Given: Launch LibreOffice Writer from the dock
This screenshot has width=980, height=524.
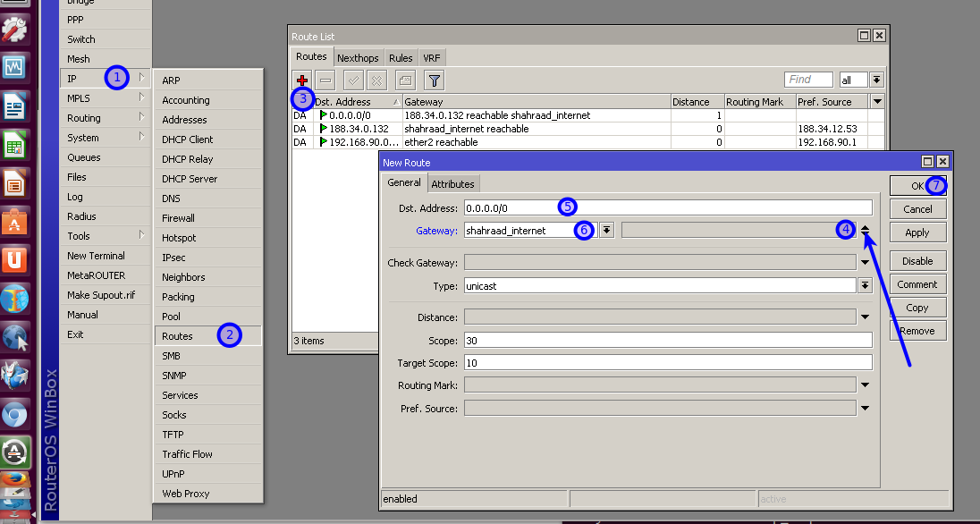Looking at the screenshot, I should pos(14,107).
